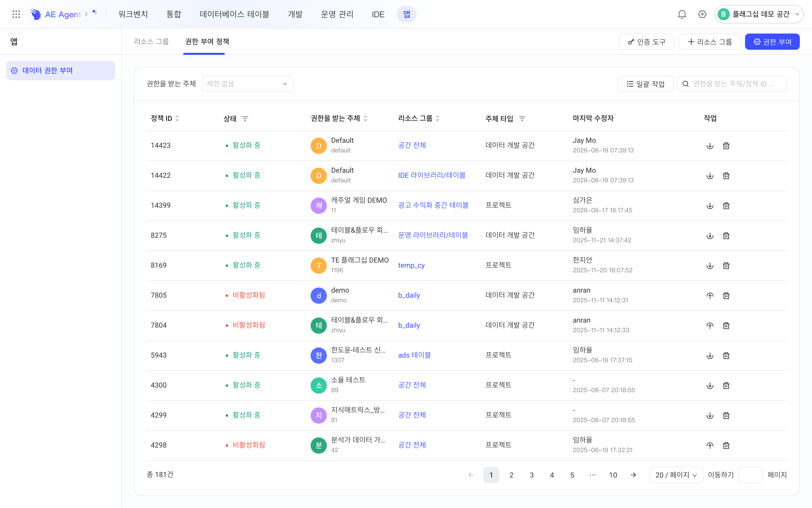Open the 일괄 작업 batch button

[x=645, y=84]
